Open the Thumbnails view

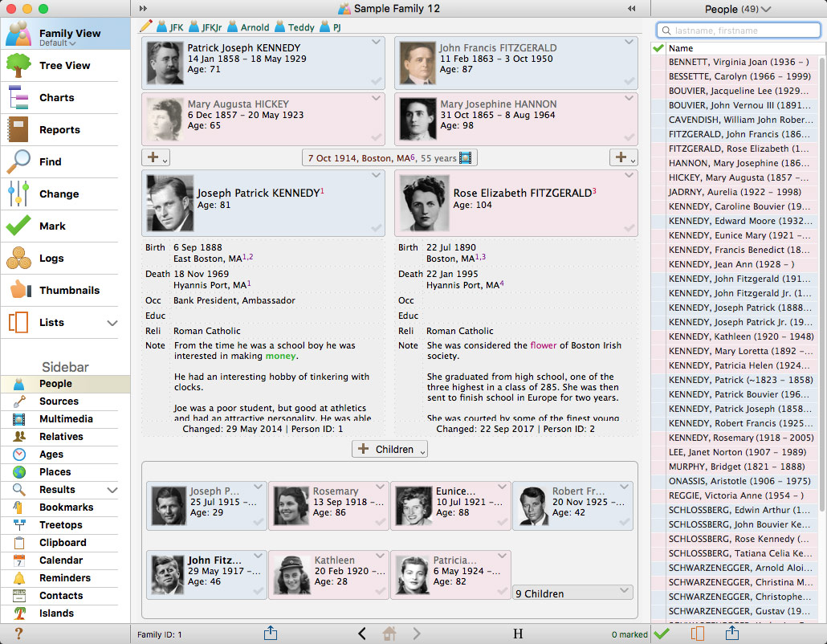(69, 291)
